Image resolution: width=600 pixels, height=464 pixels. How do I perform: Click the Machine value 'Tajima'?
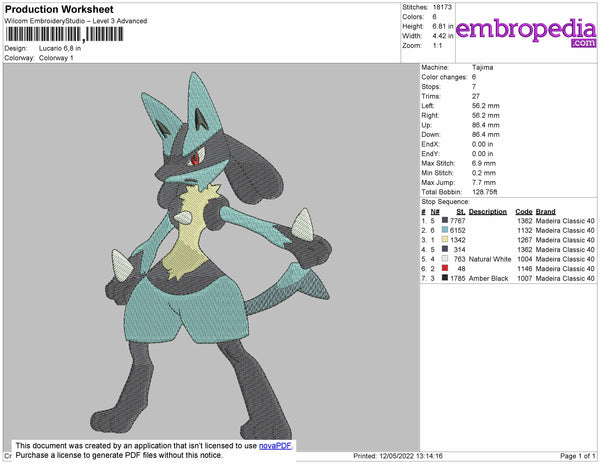click(483, 67)
